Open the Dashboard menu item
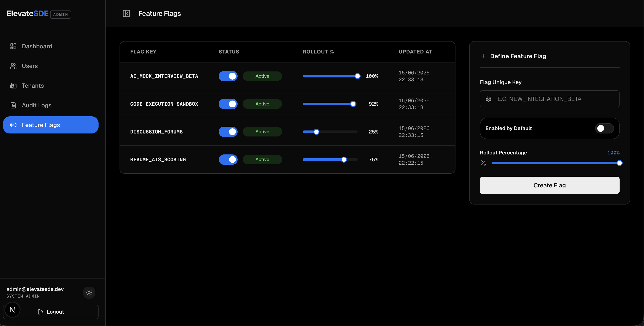 click(x=51, y=46)
